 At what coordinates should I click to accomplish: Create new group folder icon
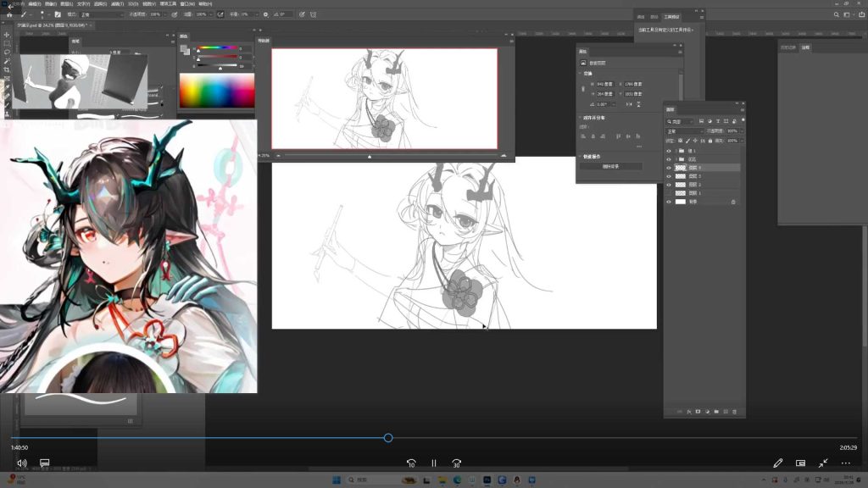[716, 412]
